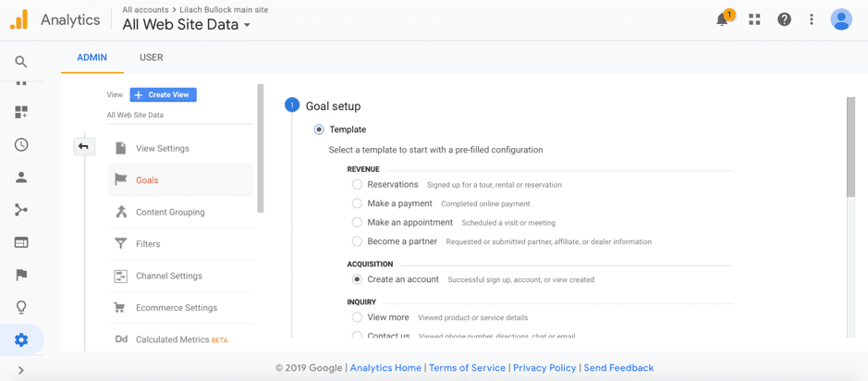Open the Realtime clock icon in the sidebar
The height and width of the screenshot is (381, 868).
pyautogui.click(x=21, y=145)
